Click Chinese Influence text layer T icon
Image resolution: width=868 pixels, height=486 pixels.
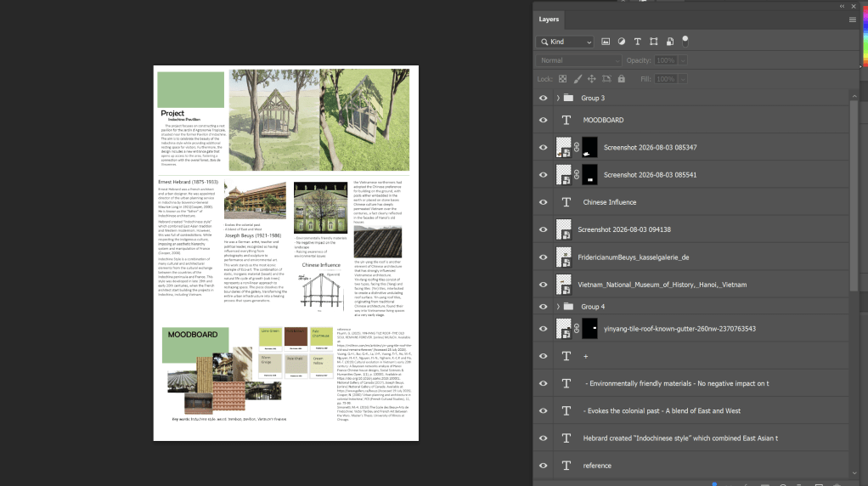pyautogui.click(x=566, y=202)
